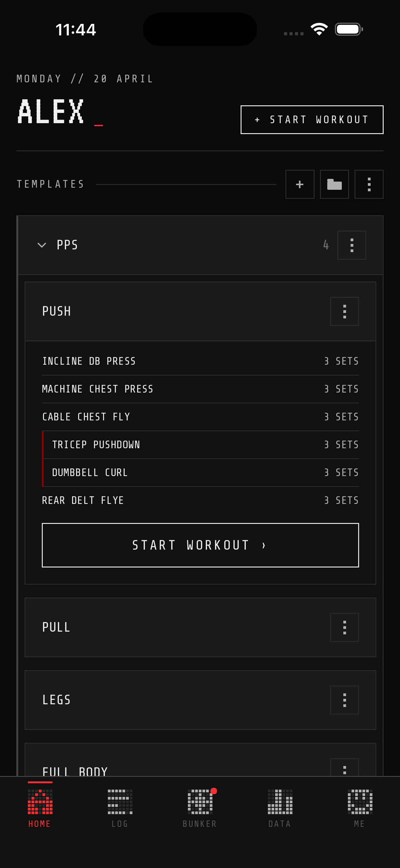Open FULL BODY template options menu
The width and height of the screenshot is (400, 868).
click(344, 768)
